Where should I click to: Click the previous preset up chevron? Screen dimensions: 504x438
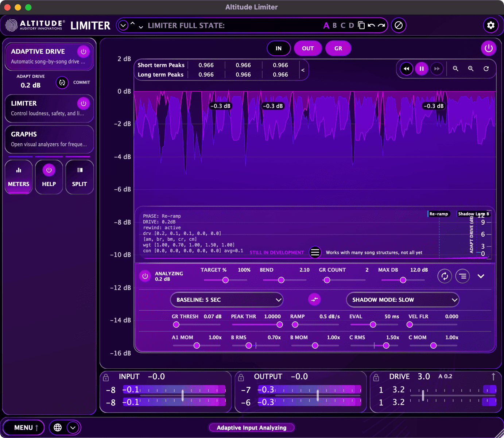[x=133, y=23]
